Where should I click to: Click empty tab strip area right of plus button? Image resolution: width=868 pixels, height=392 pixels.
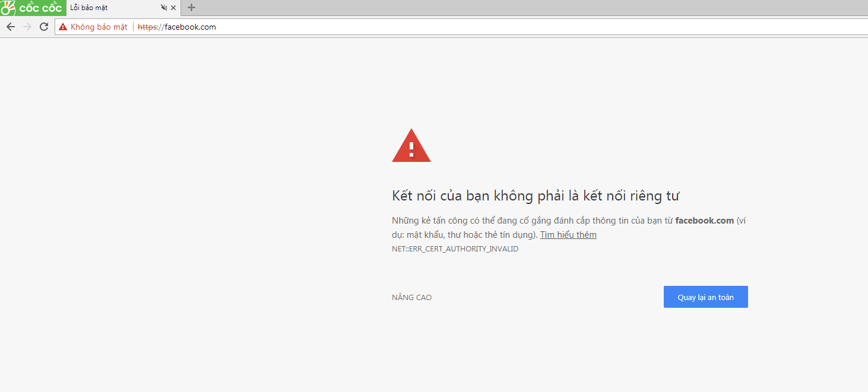click(x=475, y=8)
